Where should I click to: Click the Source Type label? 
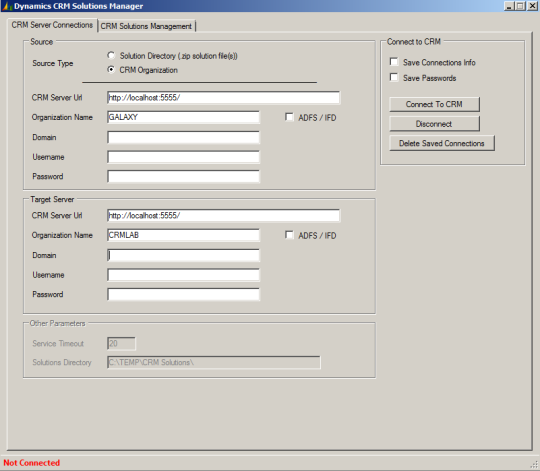point(53,63)
